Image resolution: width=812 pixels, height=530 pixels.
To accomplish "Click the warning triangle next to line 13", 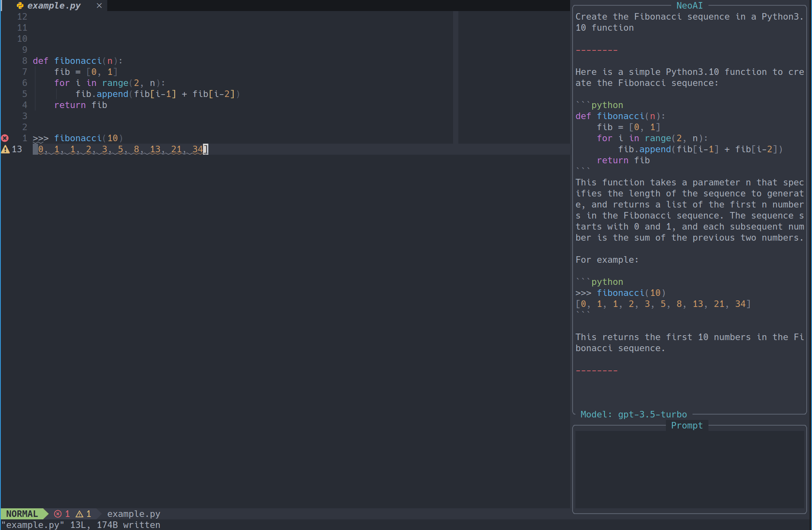I will pos(6,149).
